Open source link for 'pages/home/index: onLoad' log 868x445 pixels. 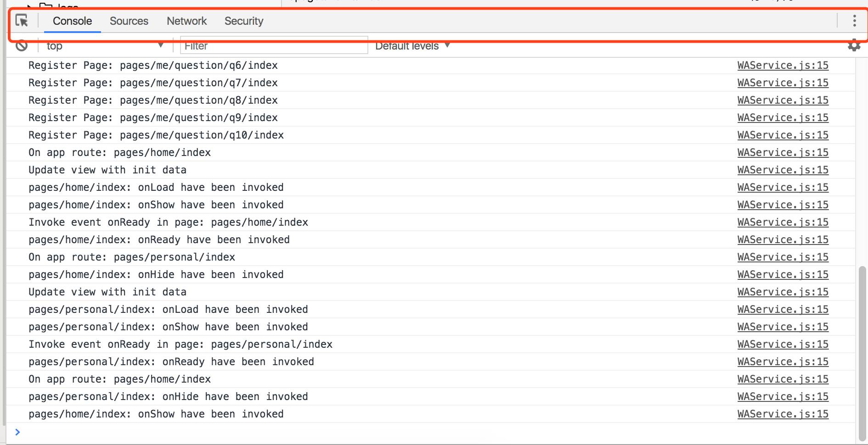click(783, 188)
